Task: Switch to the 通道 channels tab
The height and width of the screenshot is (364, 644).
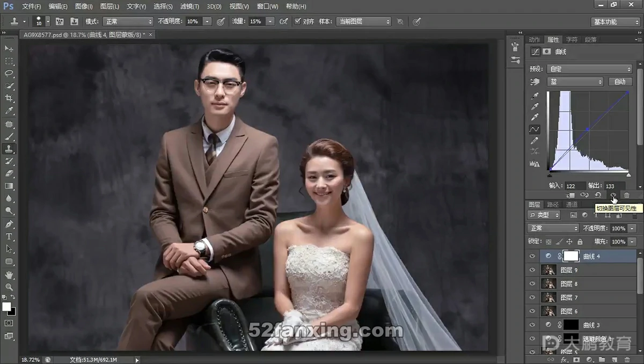Action: [572, 205]
